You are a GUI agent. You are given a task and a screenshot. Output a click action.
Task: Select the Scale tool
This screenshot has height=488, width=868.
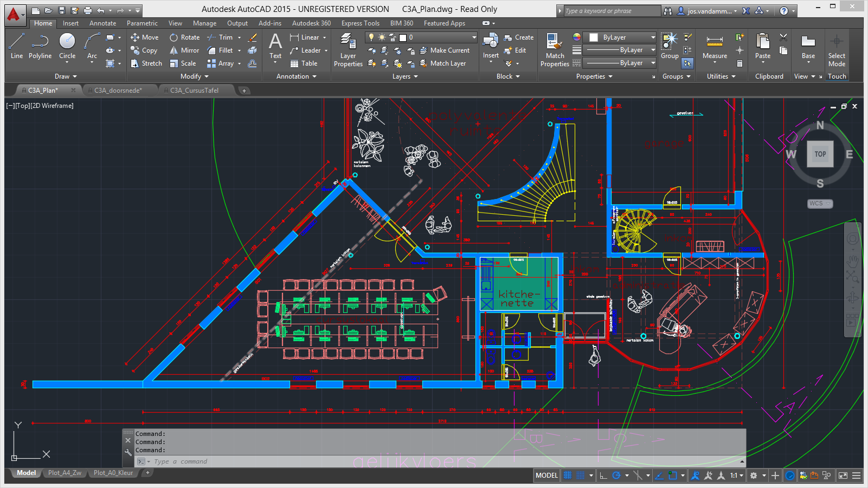(x=183, y=63)
